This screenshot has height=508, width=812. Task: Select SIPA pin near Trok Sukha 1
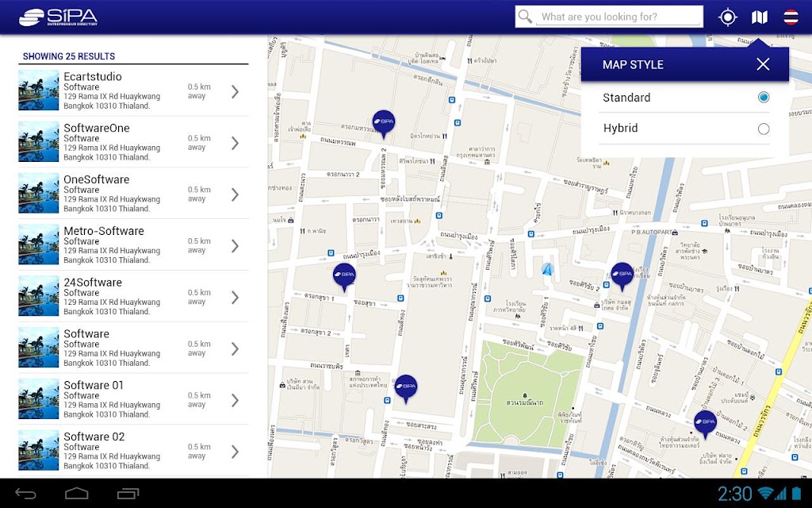(344, 277)
